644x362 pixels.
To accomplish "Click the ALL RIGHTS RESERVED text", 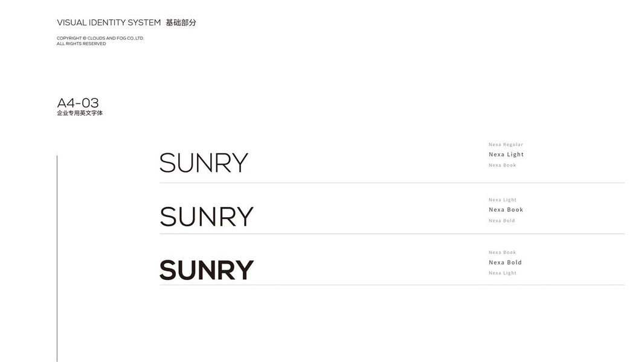I will point(81,43).
